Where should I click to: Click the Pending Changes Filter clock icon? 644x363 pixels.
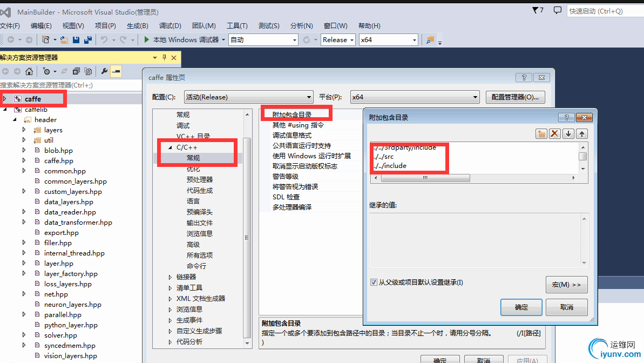point(46,71)
